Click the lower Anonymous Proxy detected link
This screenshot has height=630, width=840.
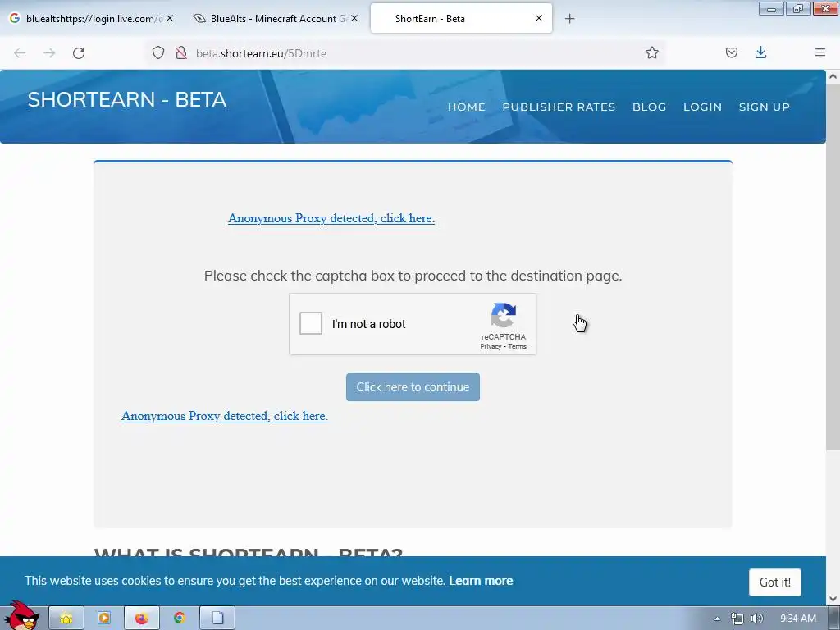pyautogui.click(x=225, y=416)
